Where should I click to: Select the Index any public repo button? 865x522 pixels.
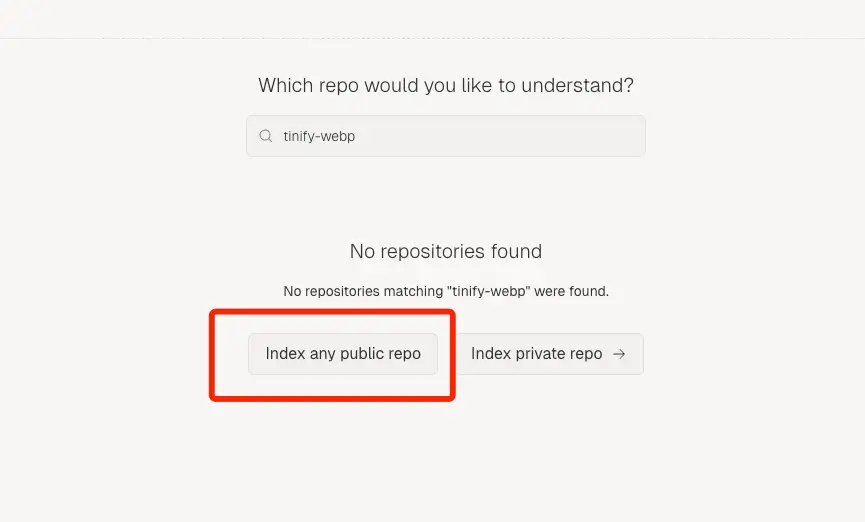click(x=343, y=354)
